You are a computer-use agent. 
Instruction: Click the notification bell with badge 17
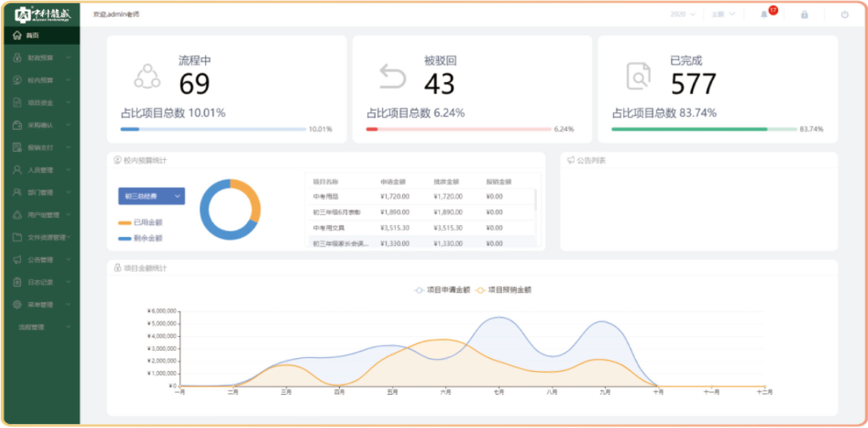[x=765, y=15]
